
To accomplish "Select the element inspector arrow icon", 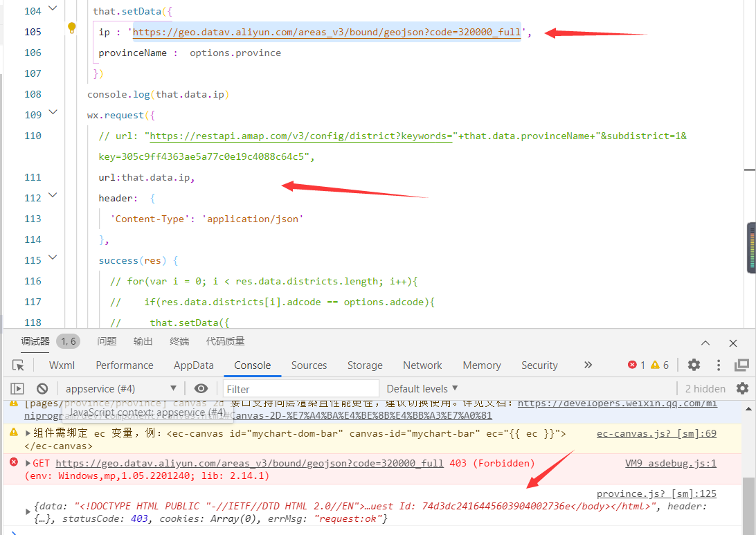I will pos(18,365).
